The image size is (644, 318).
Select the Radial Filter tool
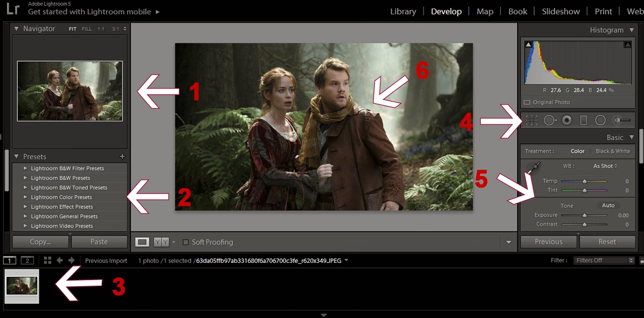pos(600,120)
